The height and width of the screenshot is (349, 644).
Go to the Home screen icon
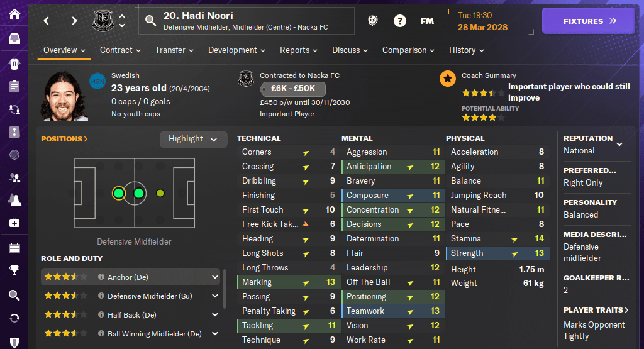pos(14,14)
